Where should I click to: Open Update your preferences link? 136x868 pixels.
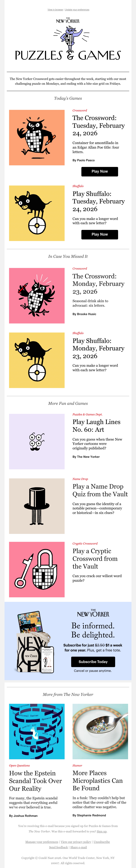77,10
